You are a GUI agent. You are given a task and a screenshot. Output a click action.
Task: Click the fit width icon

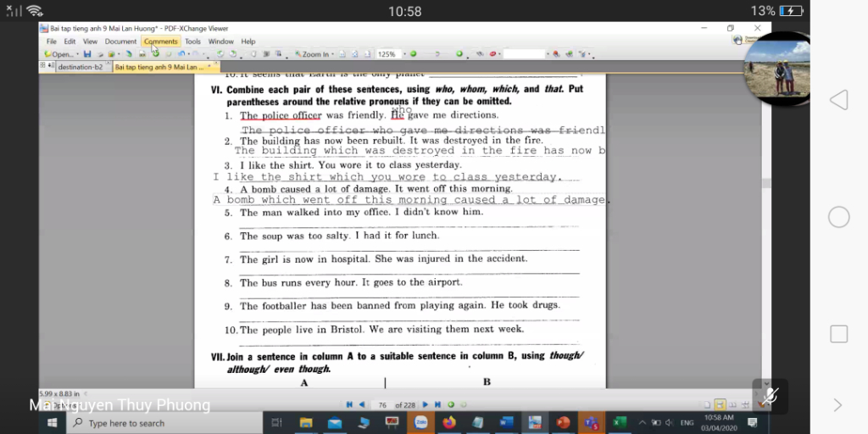click(368, 54)
